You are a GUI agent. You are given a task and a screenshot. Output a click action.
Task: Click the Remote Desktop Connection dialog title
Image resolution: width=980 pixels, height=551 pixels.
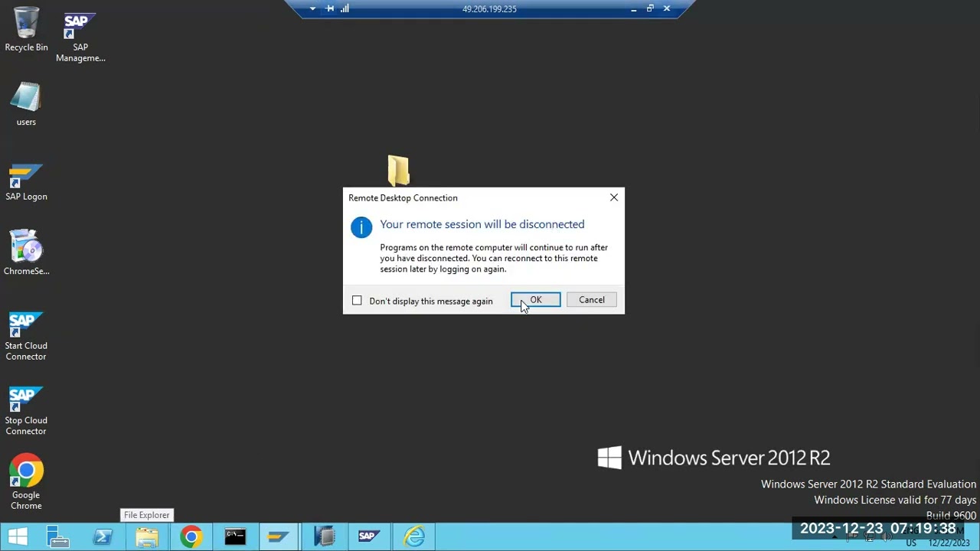click(x=403, y=197)
